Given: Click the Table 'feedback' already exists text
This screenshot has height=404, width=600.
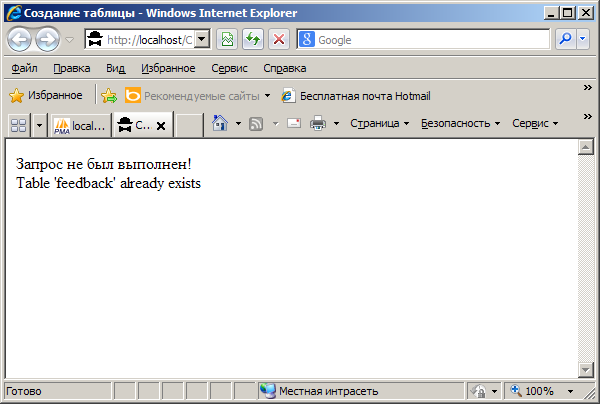Looking at the screenshot, I should [x=108, y=183].
